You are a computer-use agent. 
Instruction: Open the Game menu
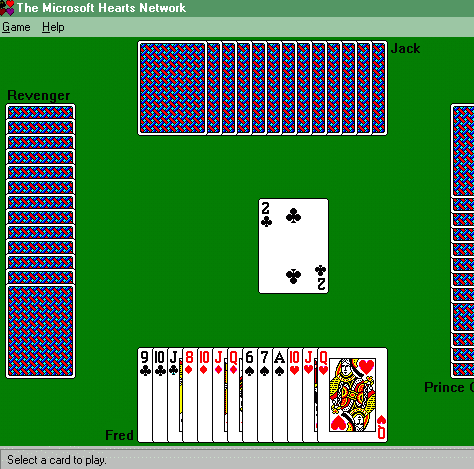(16, 27)
